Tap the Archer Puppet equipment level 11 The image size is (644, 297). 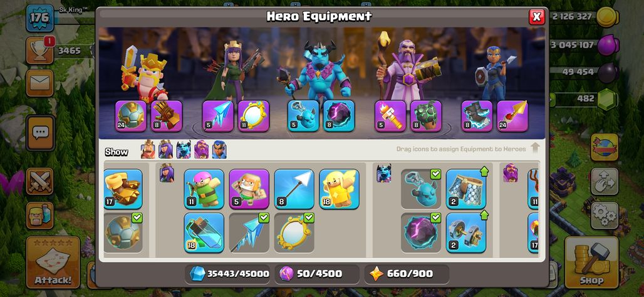click(x=204, y=189)
